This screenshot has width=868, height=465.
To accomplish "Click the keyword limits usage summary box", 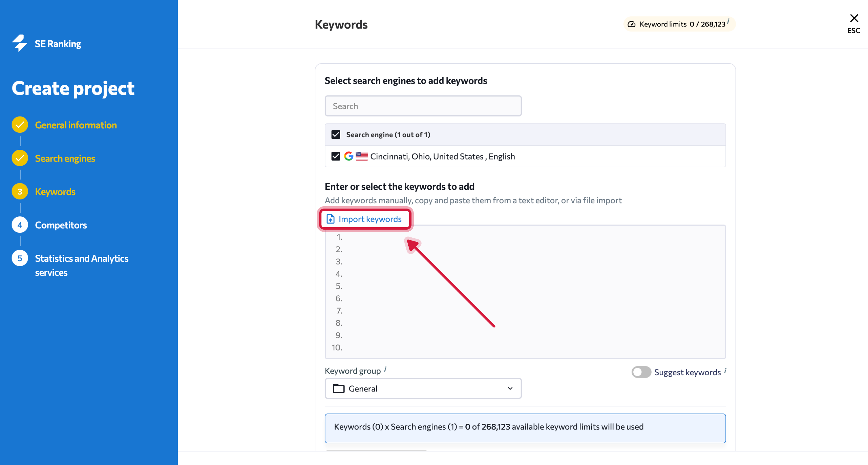I will (525, 428).
